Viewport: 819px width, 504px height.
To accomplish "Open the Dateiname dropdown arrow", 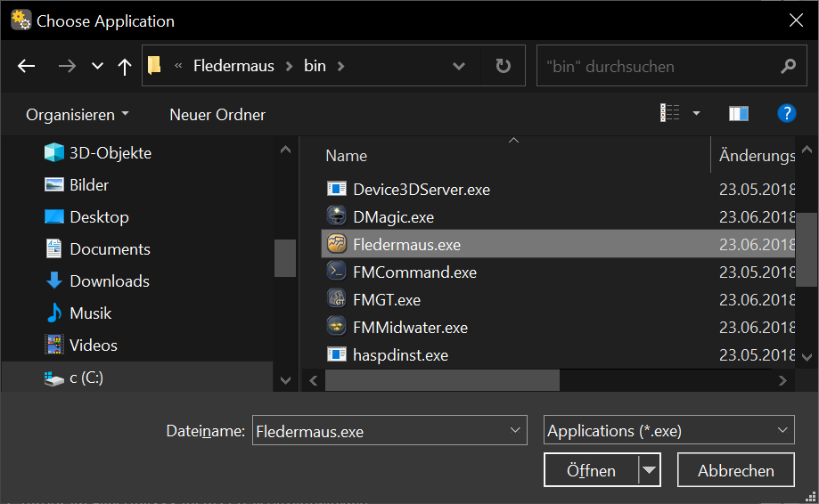I will 515,430.
